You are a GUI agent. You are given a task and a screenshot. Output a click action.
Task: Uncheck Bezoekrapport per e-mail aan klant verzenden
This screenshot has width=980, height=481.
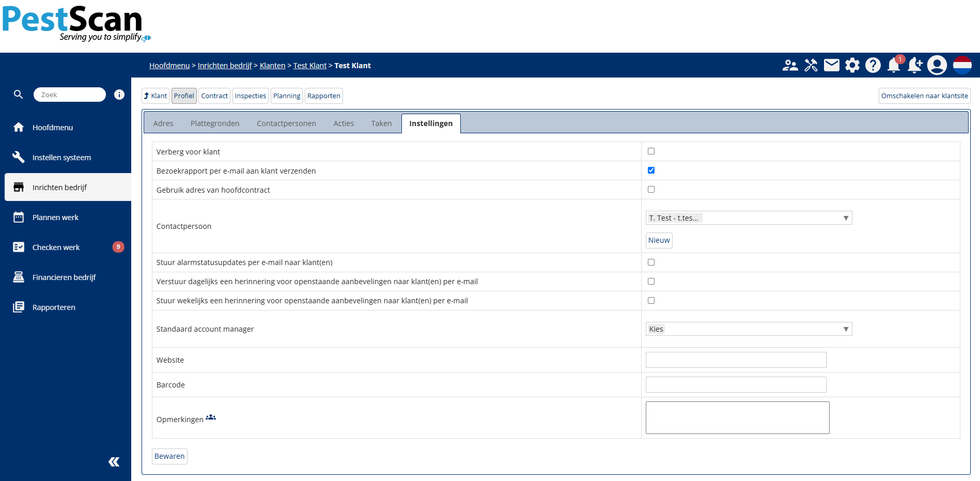(651, 170)
